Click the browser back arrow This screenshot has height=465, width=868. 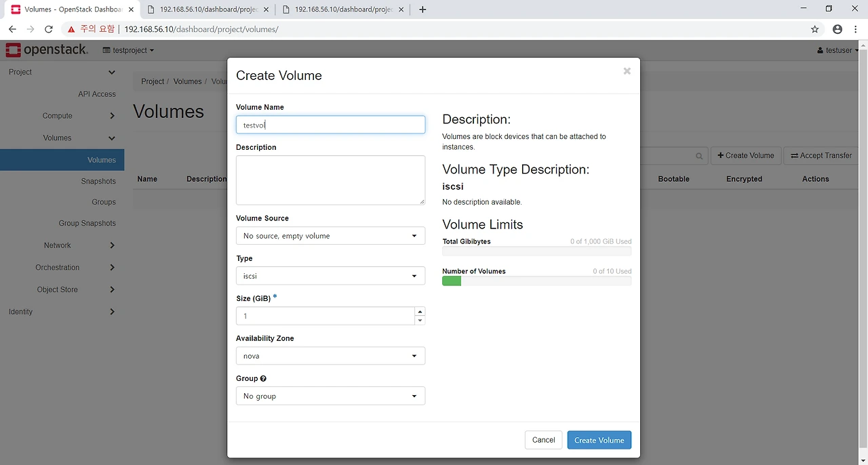point(12,29)
